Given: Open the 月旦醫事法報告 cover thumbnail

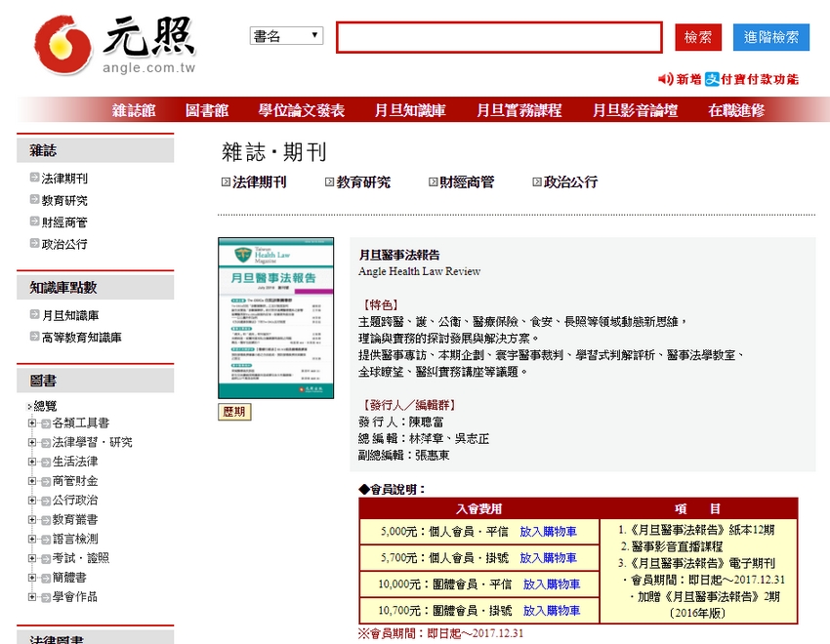Looking at the screenshot, I should pos(275,318).
